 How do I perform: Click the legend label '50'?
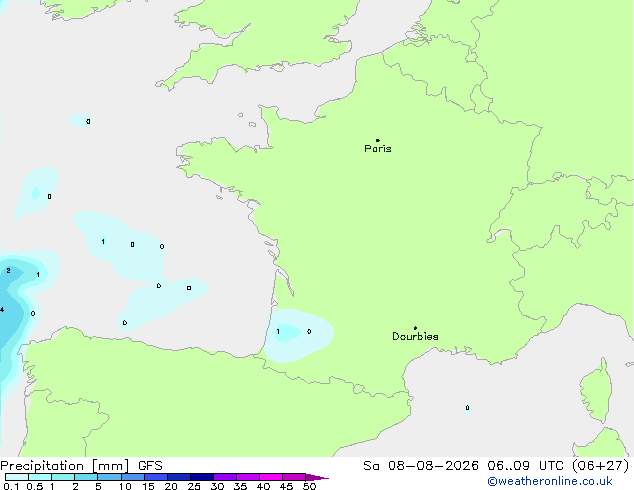(309, 486)
